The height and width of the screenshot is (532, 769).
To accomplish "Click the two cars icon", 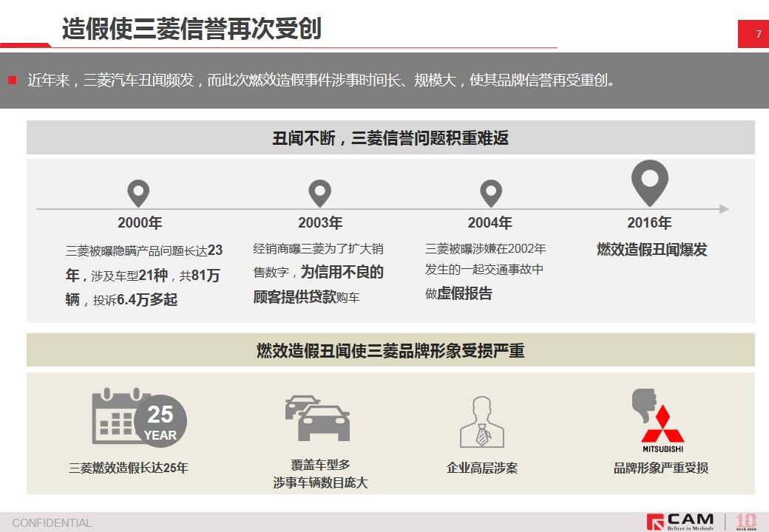I will click(318, 418).
